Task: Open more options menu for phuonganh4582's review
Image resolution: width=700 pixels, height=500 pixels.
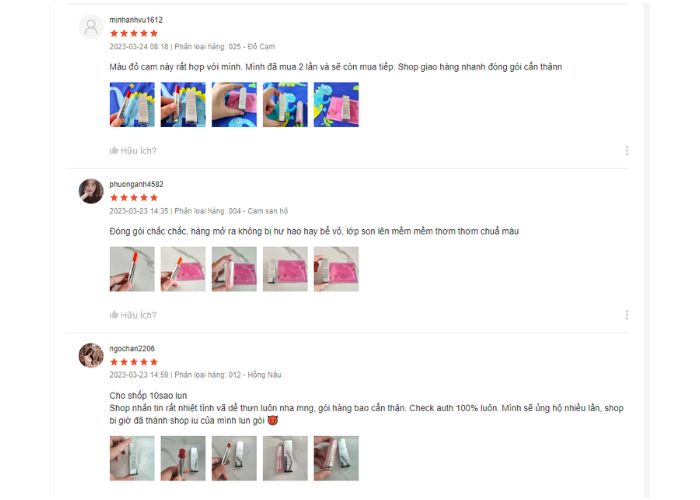Action: click(x=627, y=315)
